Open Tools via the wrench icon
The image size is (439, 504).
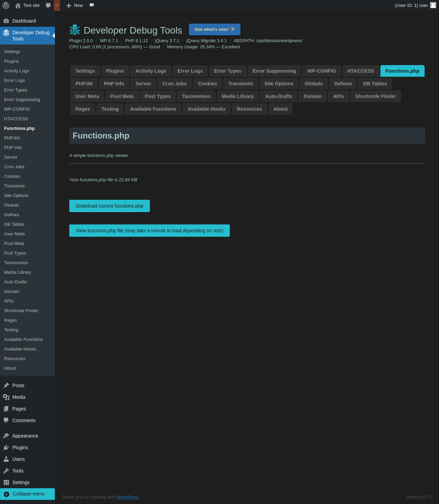6,471
